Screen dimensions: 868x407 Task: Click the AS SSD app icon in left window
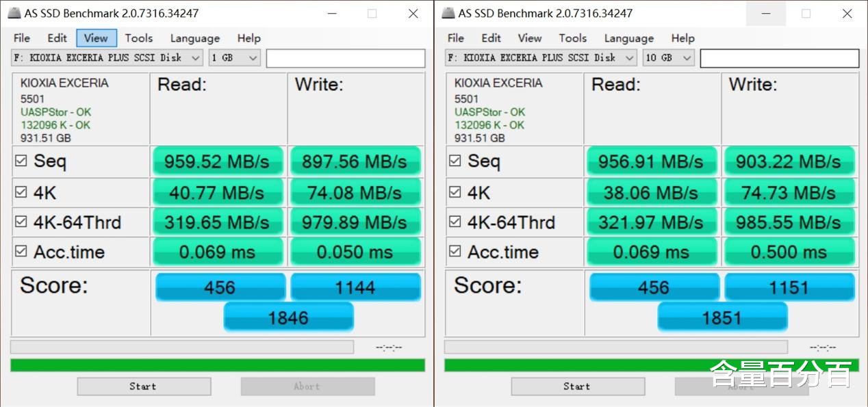(14, 13)
